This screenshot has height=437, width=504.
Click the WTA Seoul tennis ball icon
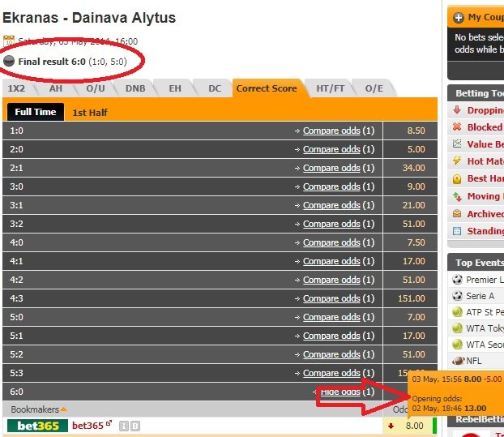(457, 345)
